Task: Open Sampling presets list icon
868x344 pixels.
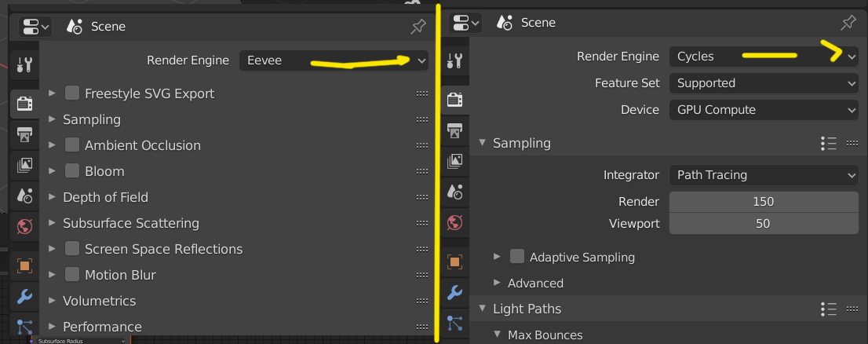Action: pyautogui.click(x=829, y=143)
